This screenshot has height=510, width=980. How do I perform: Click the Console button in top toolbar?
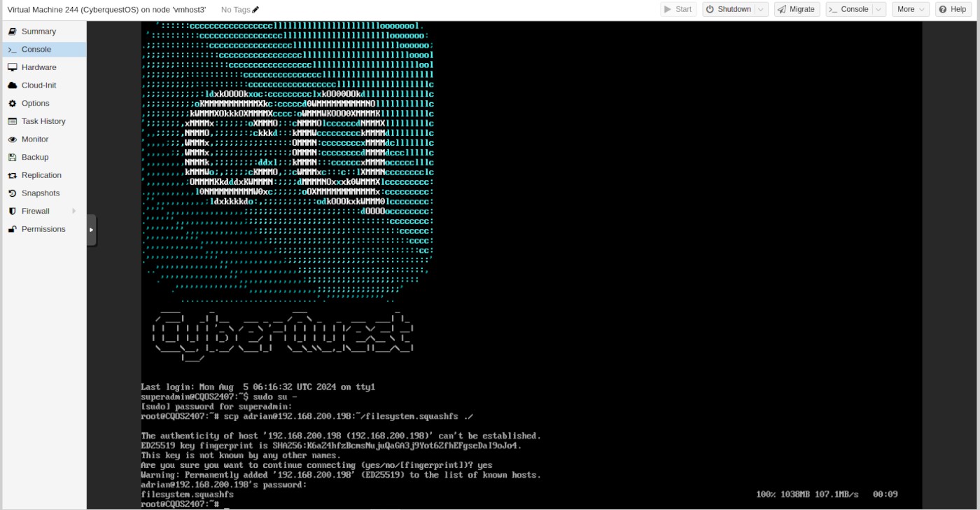pyautogui.click(x=848, y=9)
